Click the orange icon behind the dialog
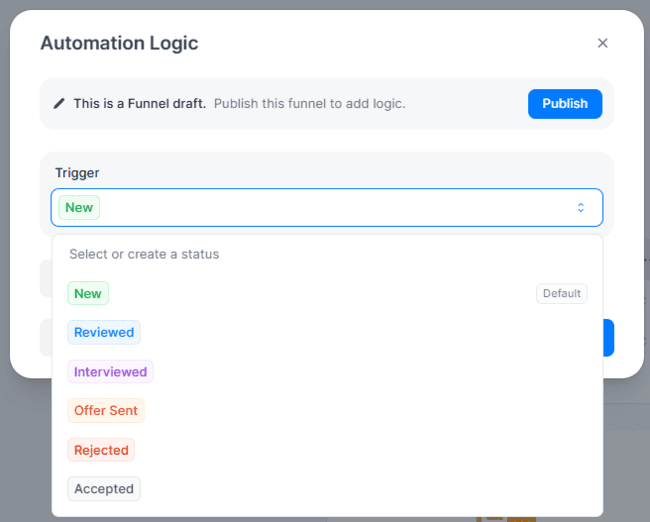The width and height of the screenshot is (650, 522). click(506, 518)
